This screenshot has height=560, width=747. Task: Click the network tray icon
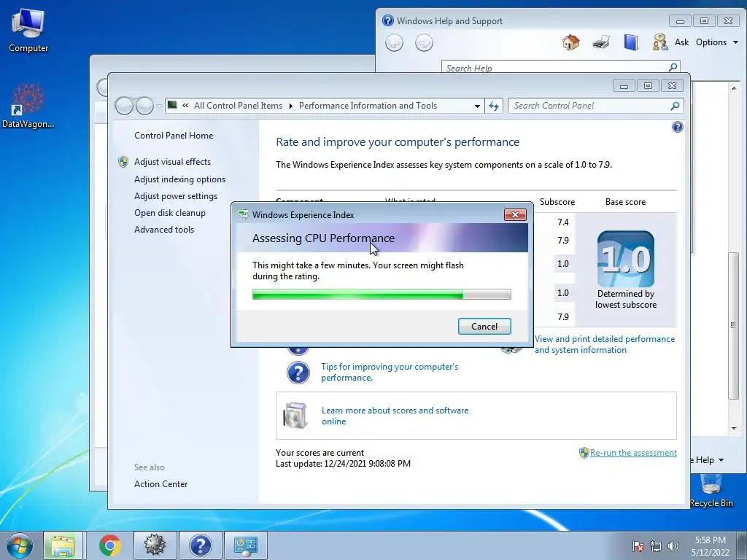point(656,546)
